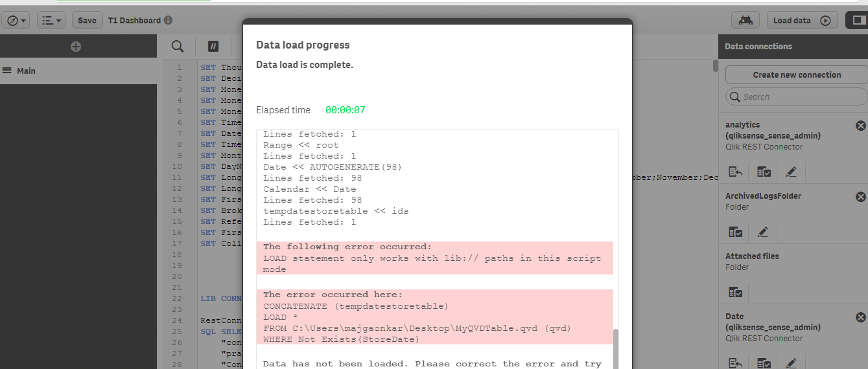Select data from analytics connection
Screen dimensions: 868x369
pos(764,172)
